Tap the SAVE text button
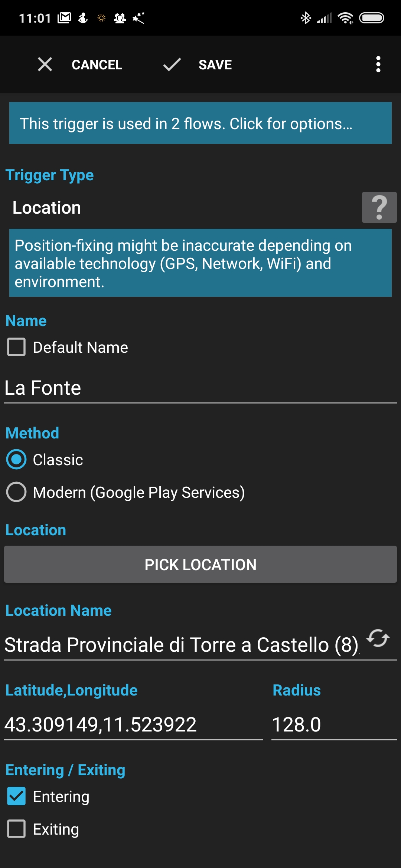401x868 pixels. 215,65
